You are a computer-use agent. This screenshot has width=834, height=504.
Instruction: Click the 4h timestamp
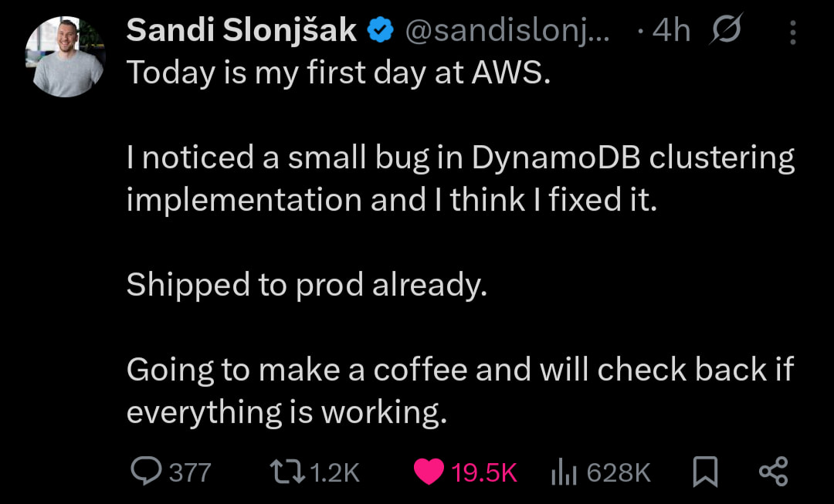(670, 31)
